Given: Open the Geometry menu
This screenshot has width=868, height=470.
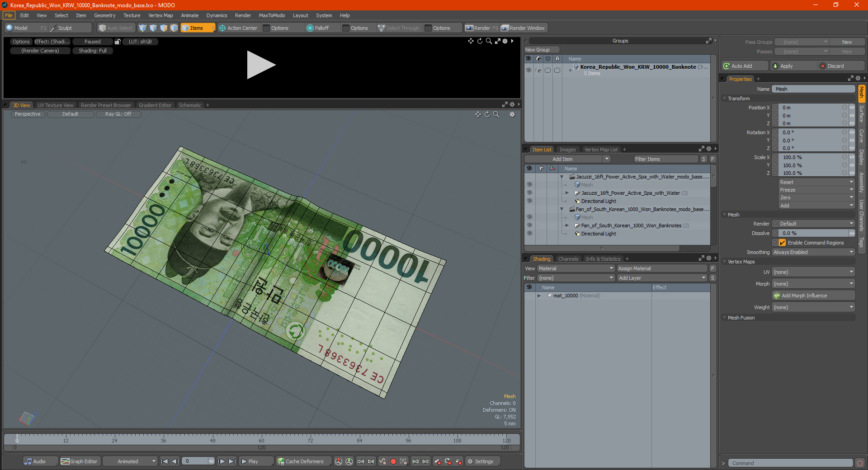Looking at the screenshot, I should coord(104,15).
